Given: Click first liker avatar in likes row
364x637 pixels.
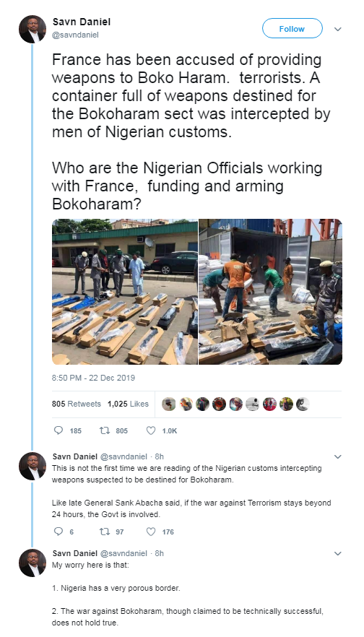Looking at the screenshot, I should point(168,404).
